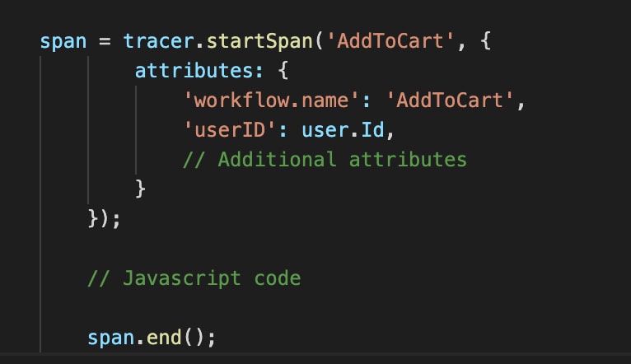
Task: Click 'user' in the user.Id expression
Action: click(x=325, y=130)
